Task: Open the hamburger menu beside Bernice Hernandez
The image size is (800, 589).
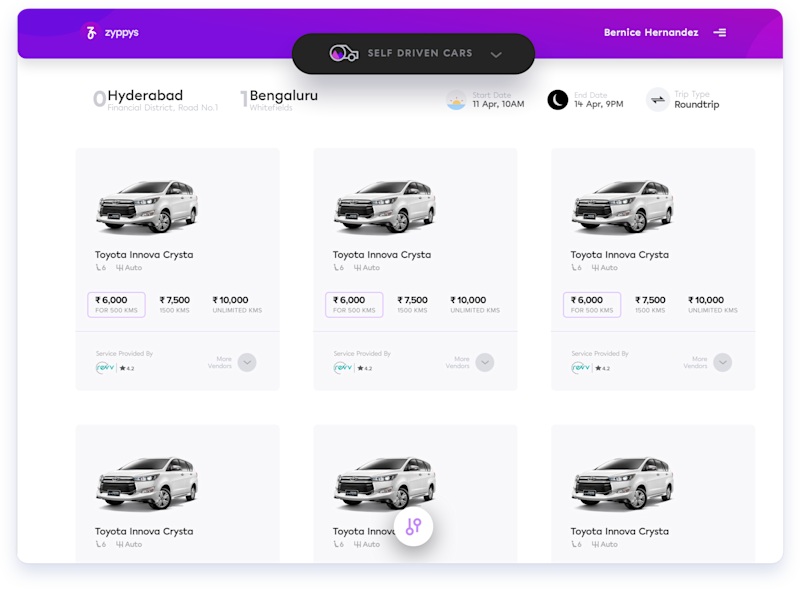Action: (719, 33)
